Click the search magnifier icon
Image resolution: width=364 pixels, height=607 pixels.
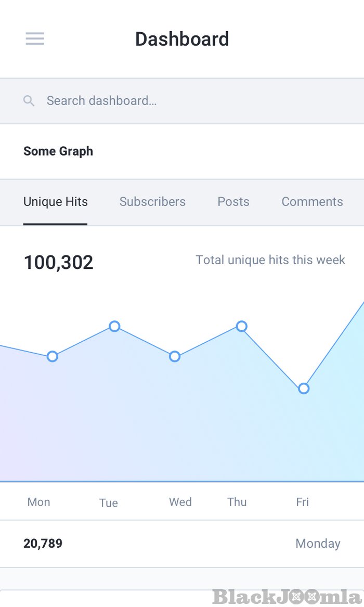[29, 101]
